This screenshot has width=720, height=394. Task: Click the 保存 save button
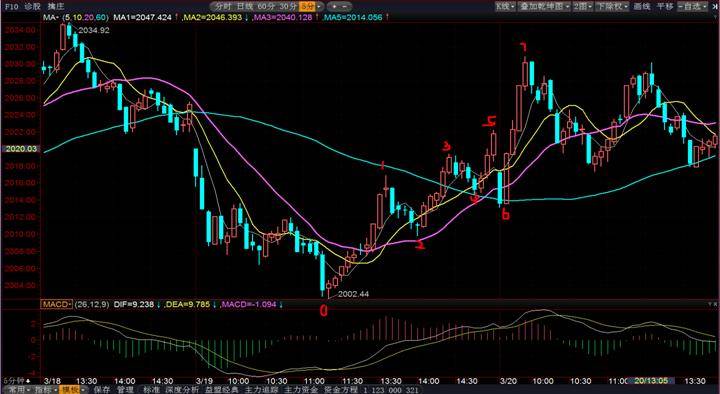click(x=101, y=390)
